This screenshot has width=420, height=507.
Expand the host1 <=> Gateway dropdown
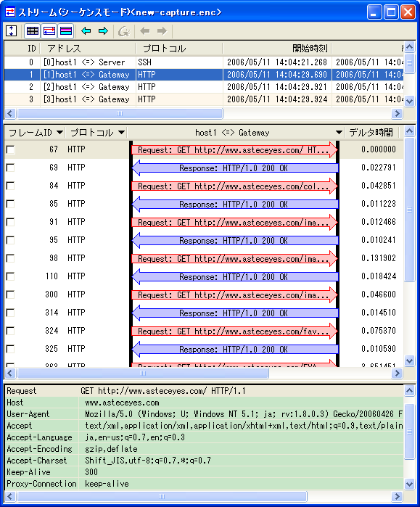pyautogui.click(x=339, y=132)
